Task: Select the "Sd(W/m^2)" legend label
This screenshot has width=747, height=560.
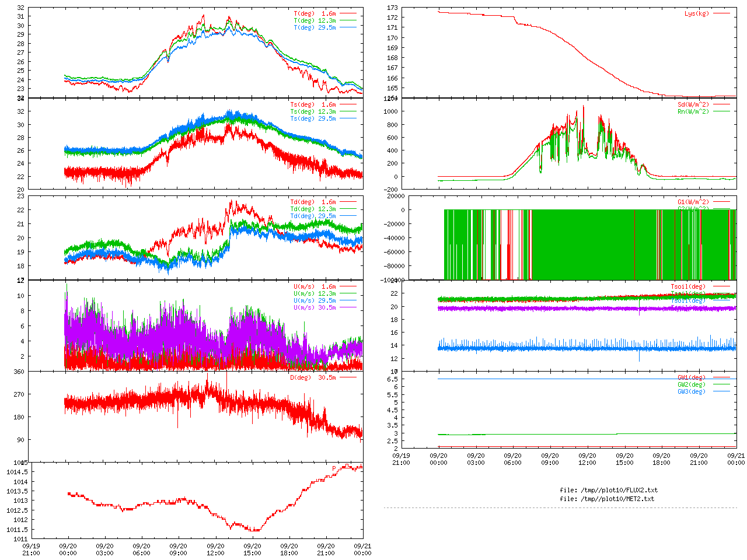Action: [x=693, y=105]
